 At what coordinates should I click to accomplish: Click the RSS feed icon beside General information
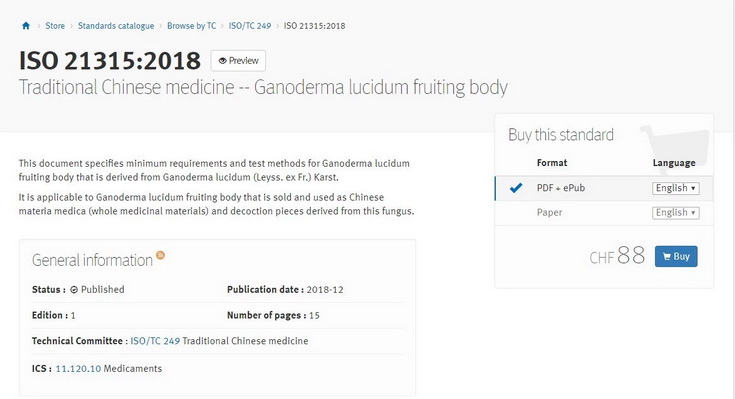[x=160, y=255]
